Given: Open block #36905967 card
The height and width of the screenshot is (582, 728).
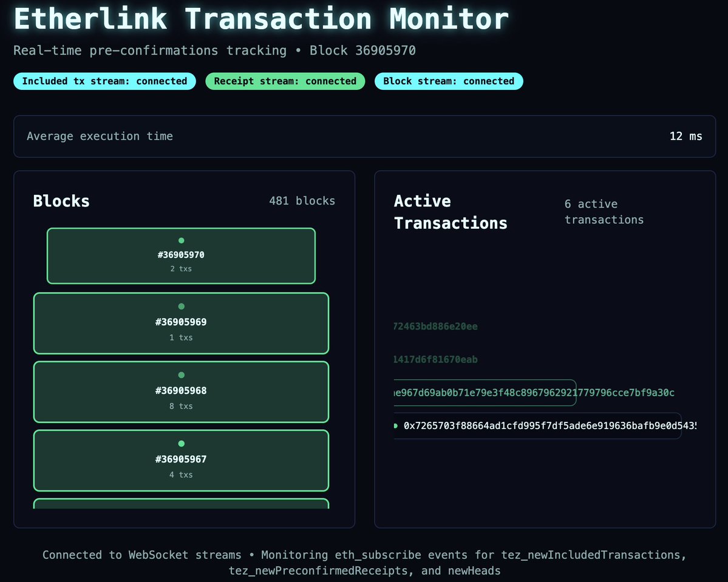Looking at the screenshot, I should [181, 461].
